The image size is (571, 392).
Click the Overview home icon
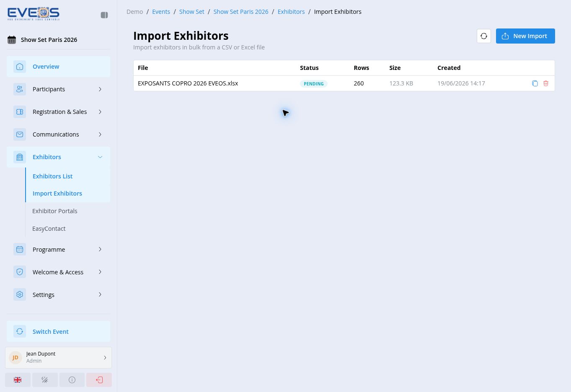[x=20, y=67]
